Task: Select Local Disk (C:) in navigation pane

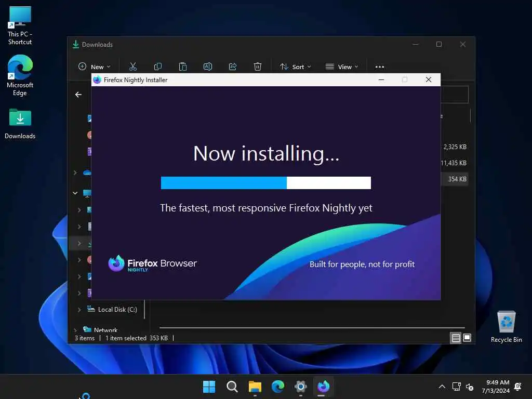Action: (117, 310)
